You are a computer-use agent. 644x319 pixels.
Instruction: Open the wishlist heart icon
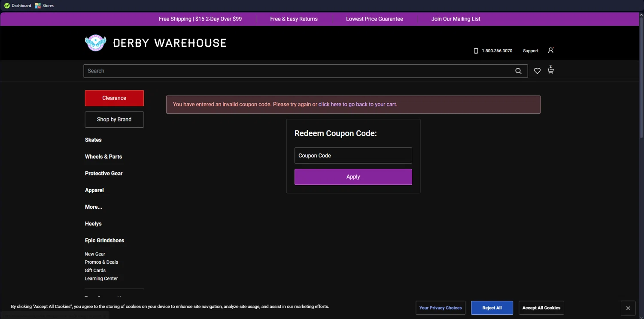click(x=537, y=71)
